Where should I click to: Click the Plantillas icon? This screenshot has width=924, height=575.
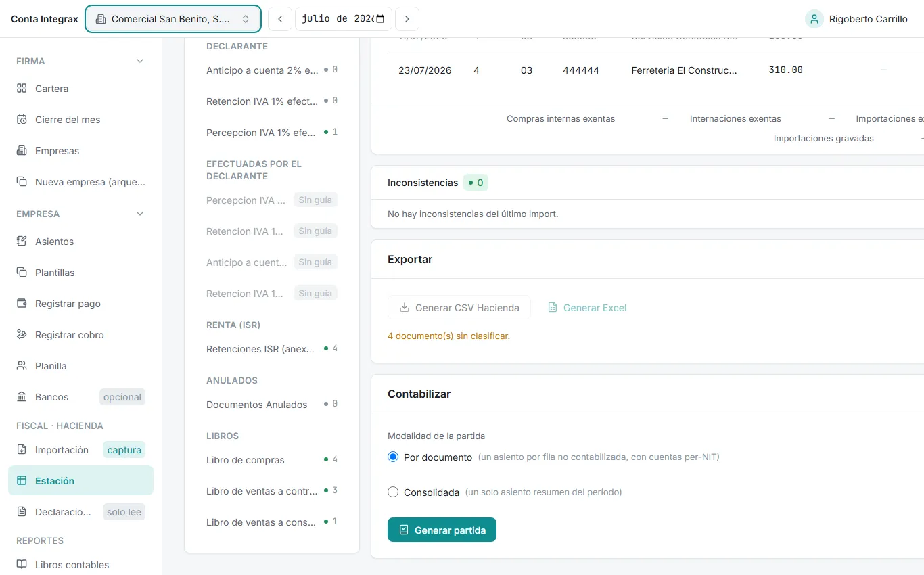click(22, 273)
